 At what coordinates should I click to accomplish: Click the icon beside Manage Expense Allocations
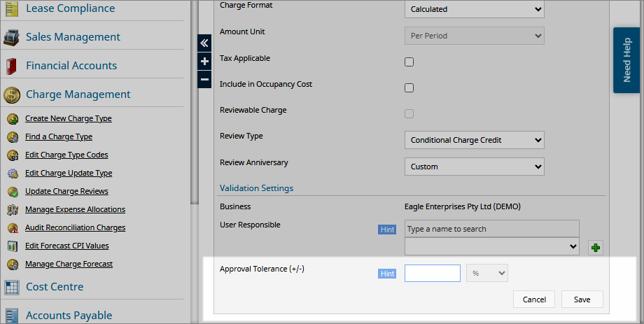(13, 209)
